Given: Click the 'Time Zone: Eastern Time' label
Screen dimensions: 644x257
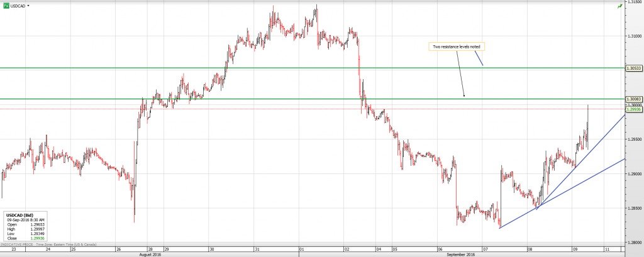Looking at the screenshot, I should (65, 244).
